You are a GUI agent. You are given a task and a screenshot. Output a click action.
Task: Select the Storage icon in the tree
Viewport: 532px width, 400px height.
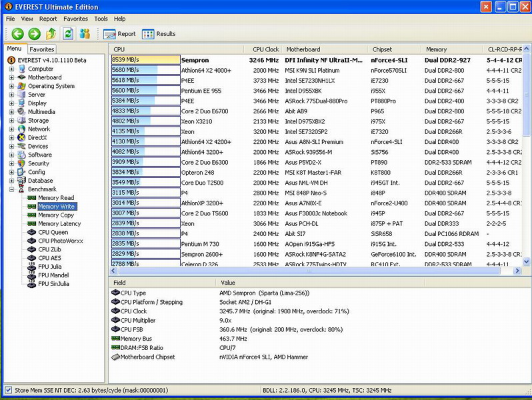22,121
